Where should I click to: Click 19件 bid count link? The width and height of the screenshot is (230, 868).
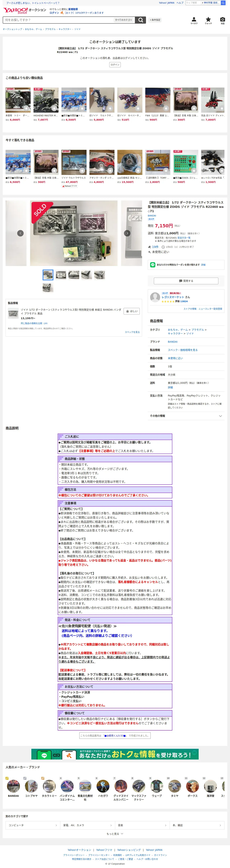point(155,247)
